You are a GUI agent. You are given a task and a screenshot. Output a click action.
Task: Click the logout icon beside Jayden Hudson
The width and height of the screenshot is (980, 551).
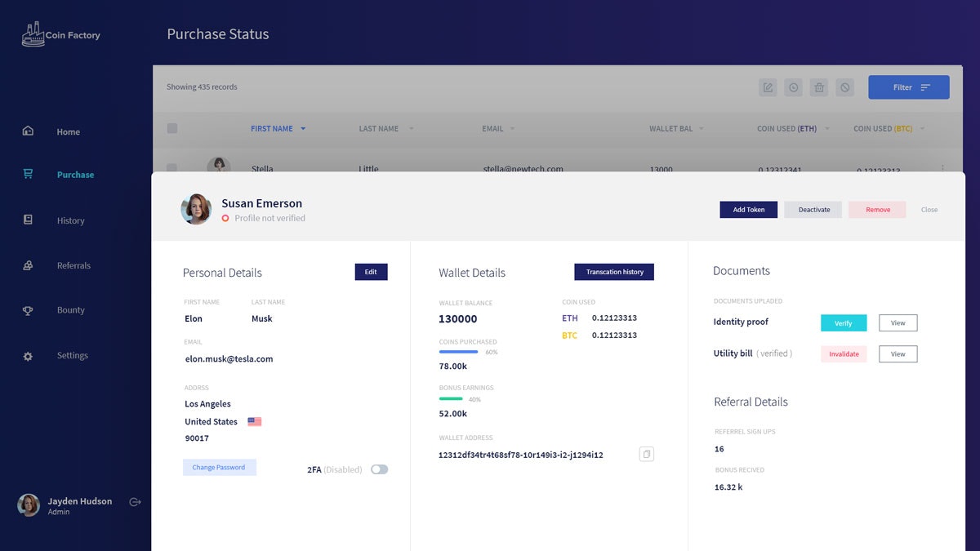click(136, 502)
